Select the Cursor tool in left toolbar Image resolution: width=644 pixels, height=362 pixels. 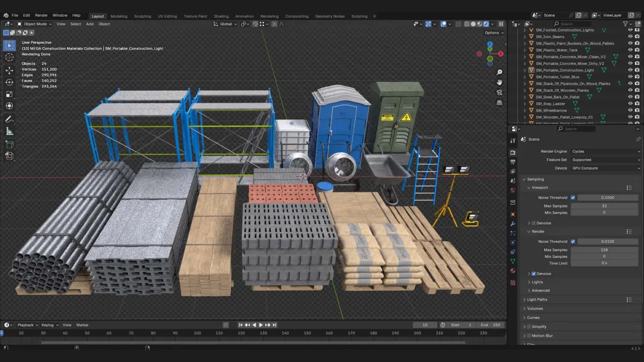pyautogui.click(x=9, y=57)
